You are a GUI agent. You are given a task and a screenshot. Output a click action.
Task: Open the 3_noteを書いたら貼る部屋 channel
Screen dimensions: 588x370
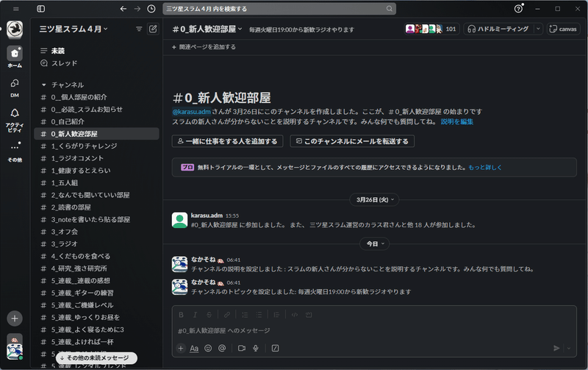pos(97,219)
